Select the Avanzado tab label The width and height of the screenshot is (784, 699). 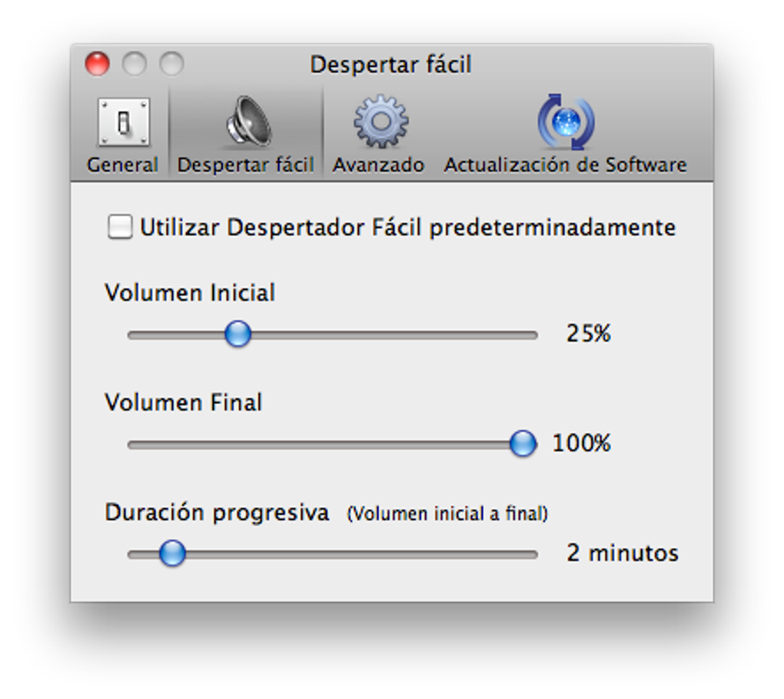click(379, 165)
